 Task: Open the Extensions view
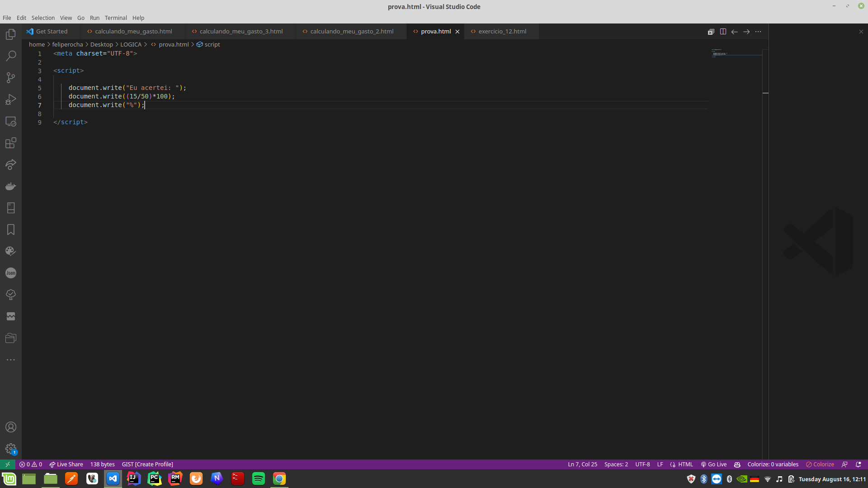[11, 143]
